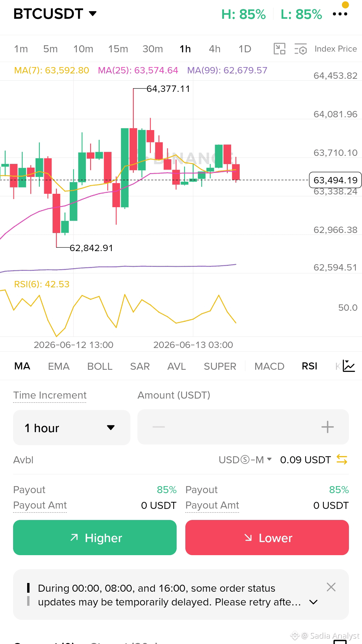Image resolution: width=362 pixels, height=644 pixels.
Task: Open the 1 hour time increment dropdown
Action: [71, 428]
